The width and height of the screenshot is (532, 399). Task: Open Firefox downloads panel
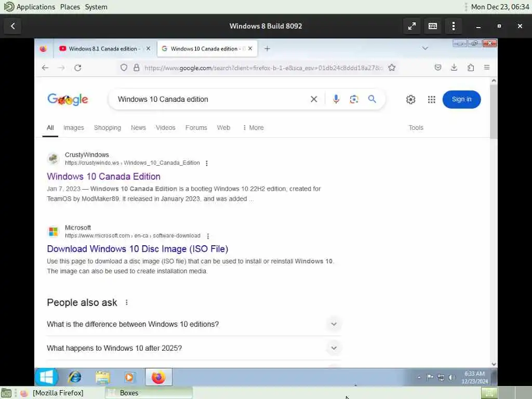point(454,68)
